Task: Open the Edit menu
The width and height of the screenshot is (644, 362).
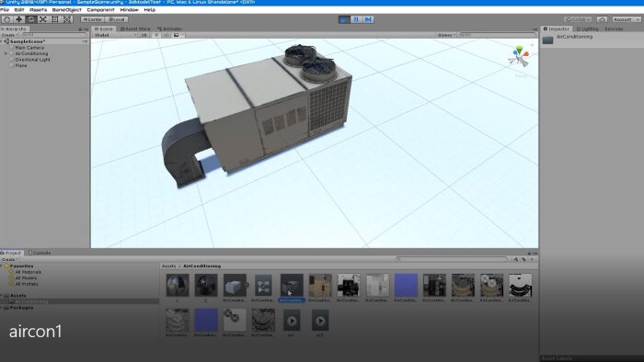Action: pyautogui.click(x=19, y=10)
